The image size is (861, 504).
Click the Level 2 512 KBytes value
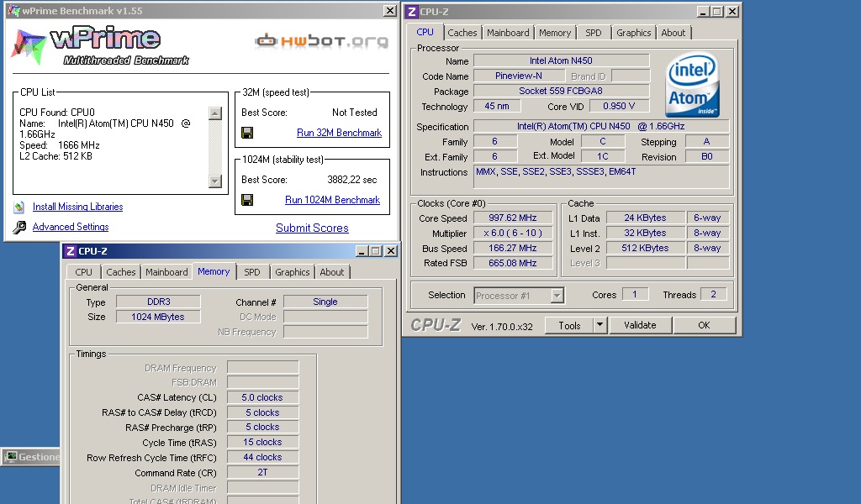pyautogui.click(x=645, y=248)
